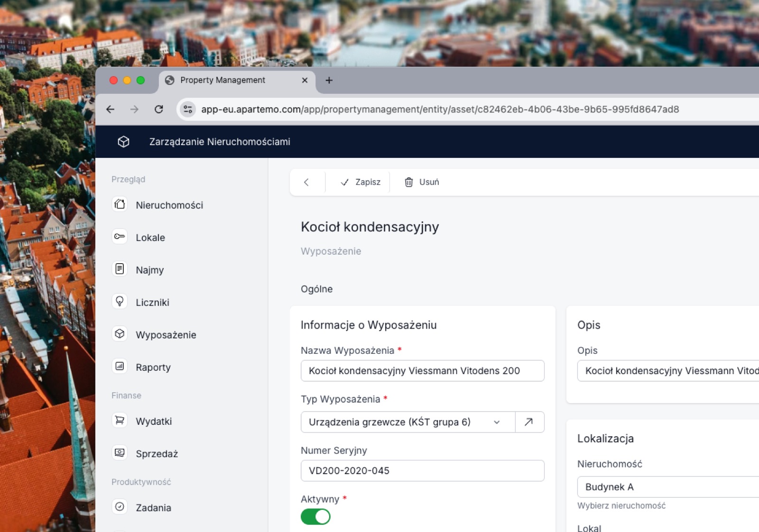The width and height of the screenshot is (759, 532).
Task: Collapse using the back chevron button
Action: (307, 182)
